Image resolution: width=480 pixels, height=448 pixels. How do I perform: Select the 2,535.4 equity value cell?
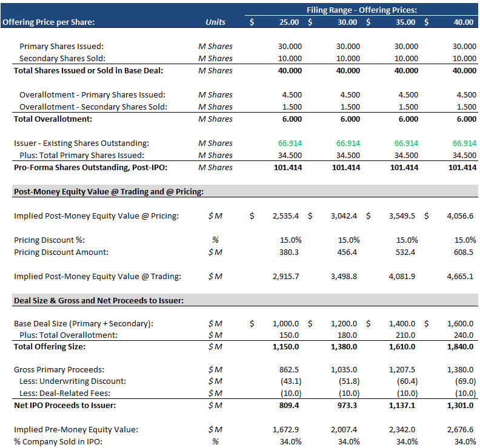pyautogui.click(x=285, y=216)
